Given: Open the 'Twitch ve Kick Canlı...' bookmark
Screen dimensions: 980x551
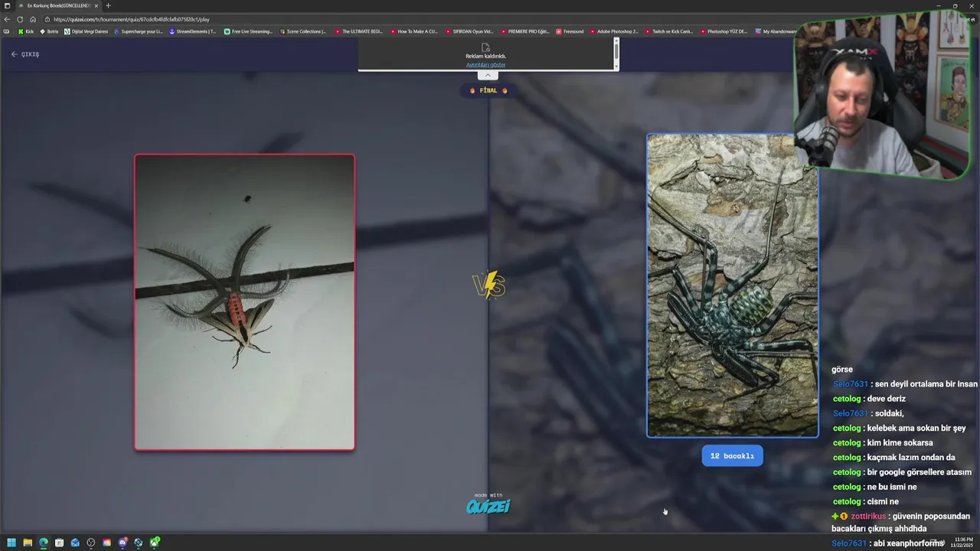Looking at the screenshot, I should 669,31.
